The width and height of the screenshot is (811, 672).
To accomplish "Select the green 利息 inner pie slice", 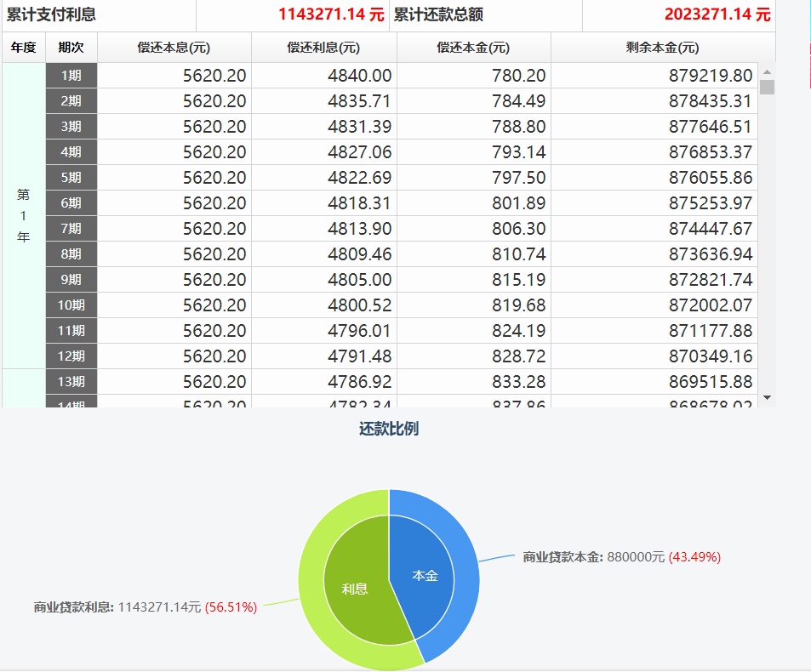I will pyautogui.click(x=356, y=587).
